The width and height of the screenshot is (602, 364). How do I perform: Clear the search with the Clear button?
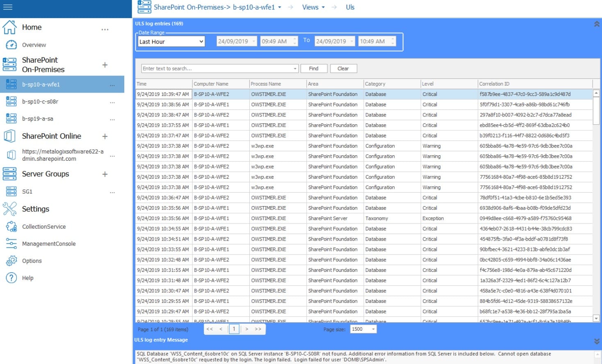[x=343, y=68]
